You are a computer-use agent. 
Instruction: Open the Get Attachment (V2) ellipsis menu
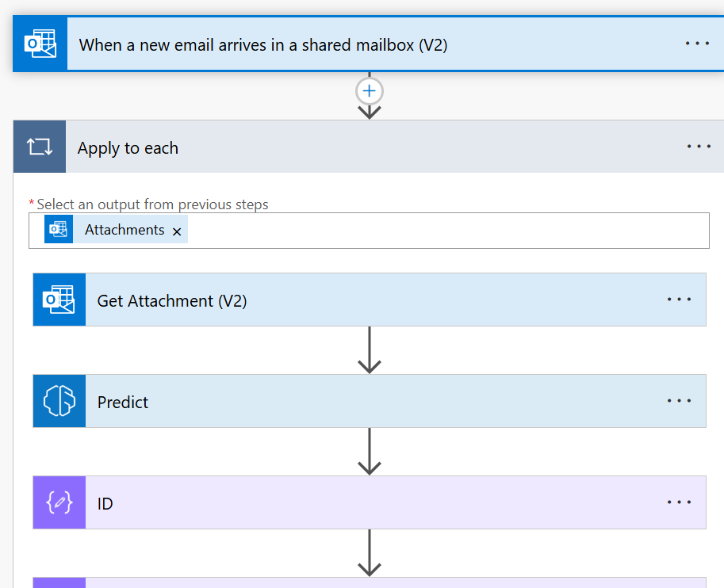(x=679, y=300)
